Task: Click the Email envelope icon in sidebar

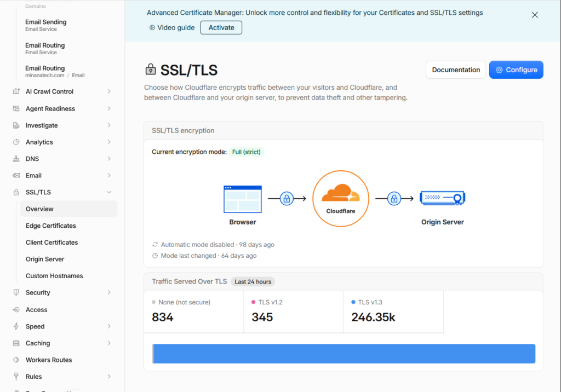Action: coord(16,175)
